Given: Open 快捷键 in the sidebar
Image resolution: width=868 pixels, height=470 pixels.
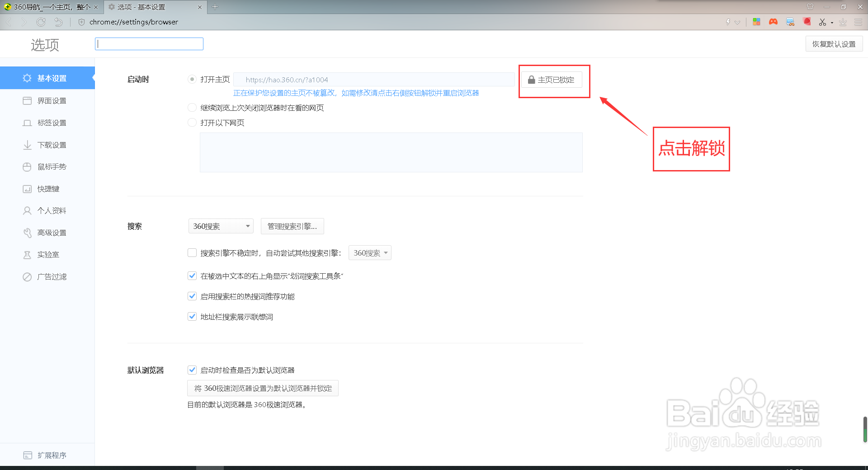Looking at the screenshot, I should point(47,189).
